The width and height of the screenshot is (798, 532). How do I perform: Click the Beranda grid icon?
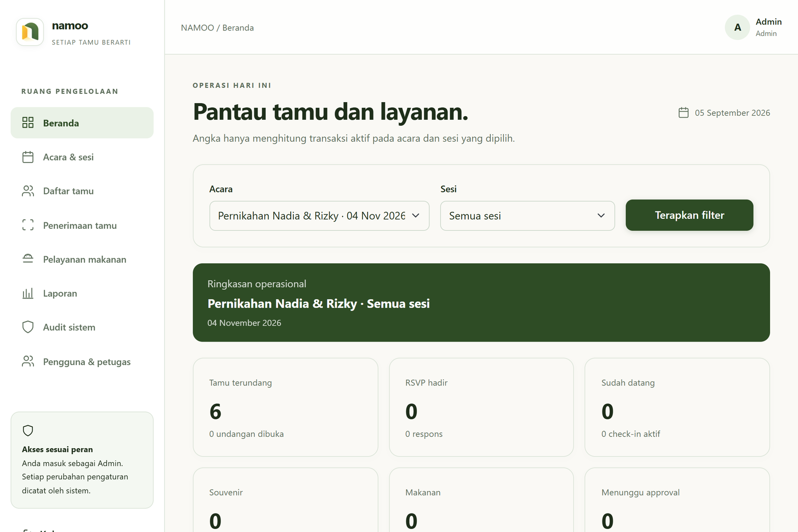(x=28, y=123)
